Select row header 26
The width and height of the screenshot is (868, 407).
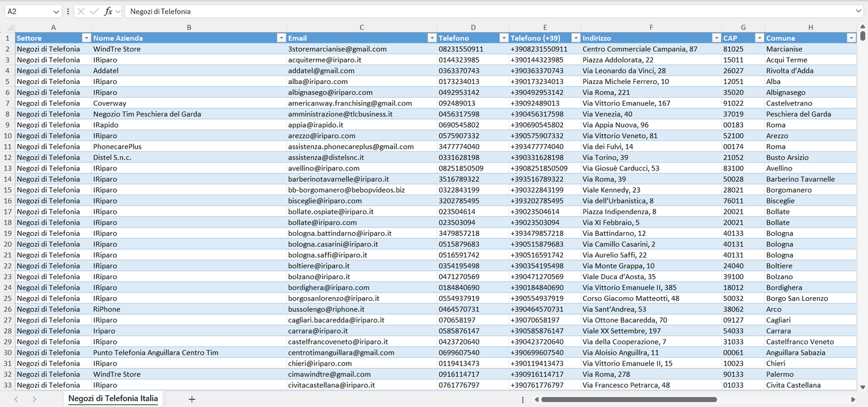click(7, 309)
